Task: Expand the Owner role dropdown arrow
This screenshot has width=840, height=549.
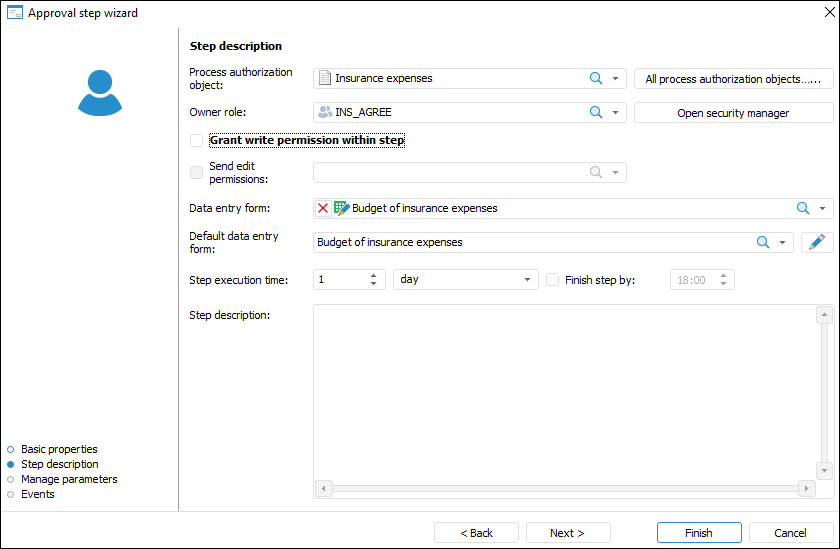Action: [x=616, y=112]
